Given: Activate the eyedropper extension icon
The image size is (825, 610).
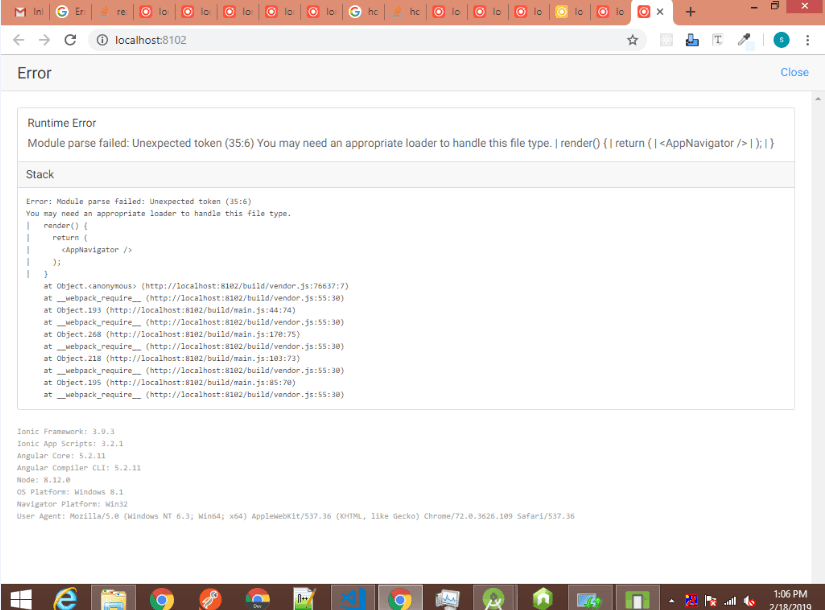Looking at the screenshot, I should pos(745,37).
